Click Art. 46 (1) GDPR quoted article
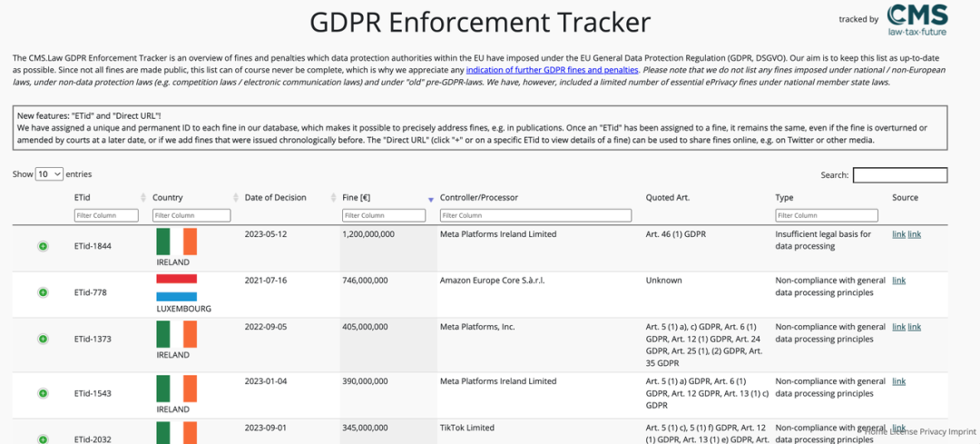Image resolution: width=980 pixels, height=444 pixels. pyautogui.click(x=677, y=234)
